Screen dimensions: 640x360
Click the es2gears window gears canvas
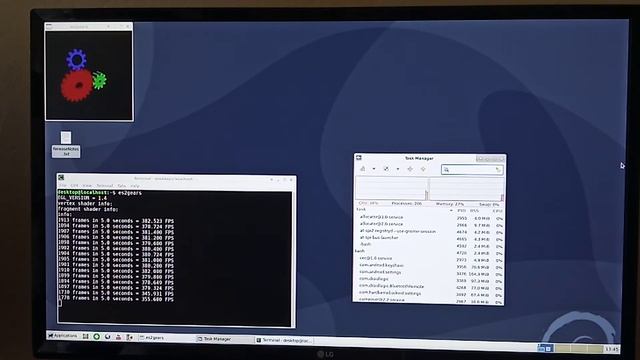click(x=89, y=75)
